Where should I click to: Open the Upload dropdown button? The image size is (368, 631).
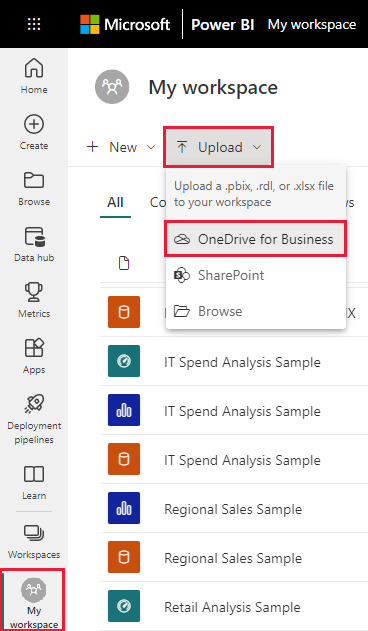click(x=219, y=147)
